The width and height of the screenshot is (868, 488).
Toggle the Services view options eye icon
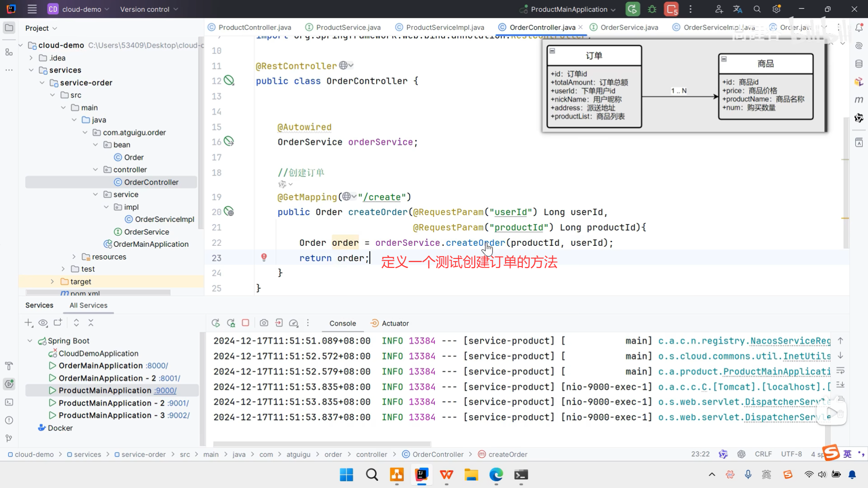pyautogui.click(x=43, y=323)
